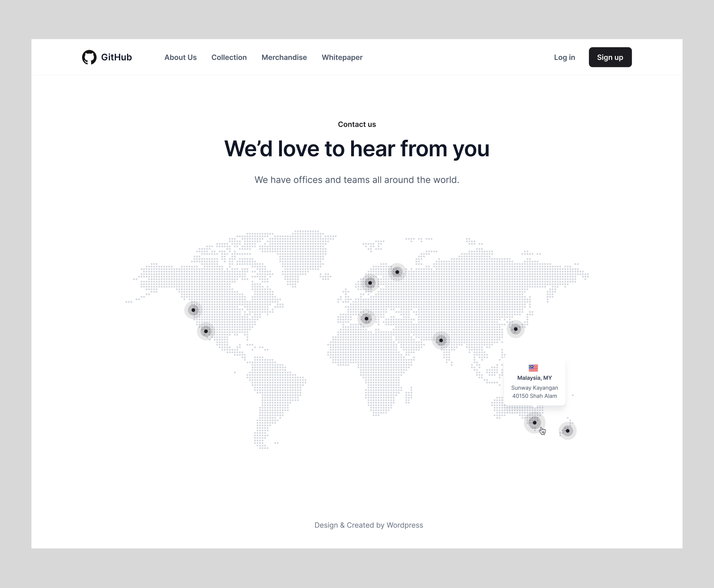Click the GitHub brand name text
This screenshot has width=714, height=588.
[116, 57]
